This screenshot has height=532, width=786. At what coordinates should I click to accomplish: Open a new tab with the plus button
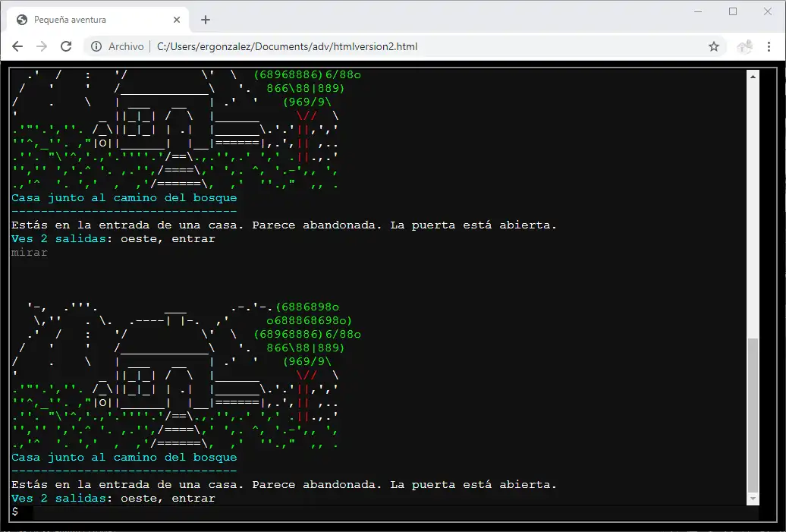(206, 20)
